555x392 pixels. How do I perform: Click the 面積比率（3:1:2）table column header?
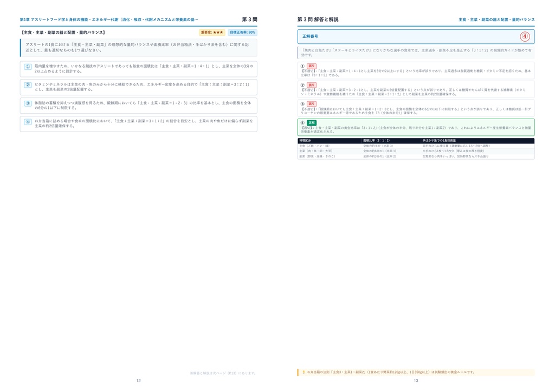click(376, 141)
